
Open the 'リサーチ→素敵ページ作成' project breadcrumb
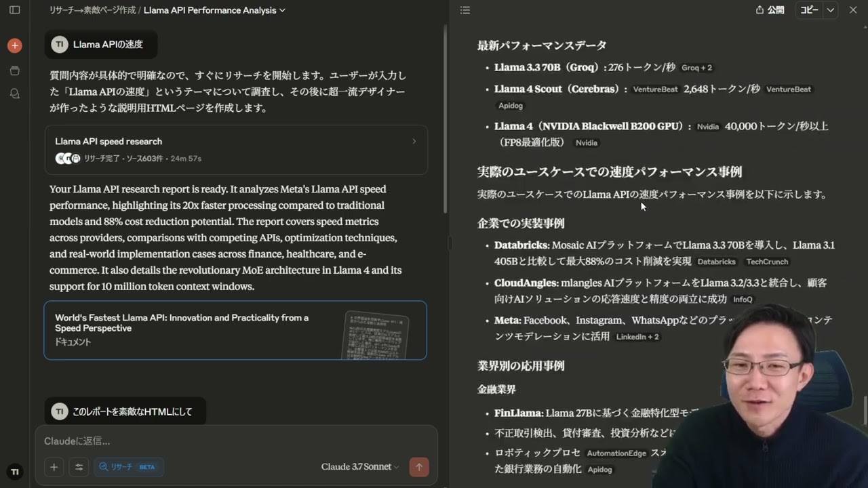(x=92, y=10)
